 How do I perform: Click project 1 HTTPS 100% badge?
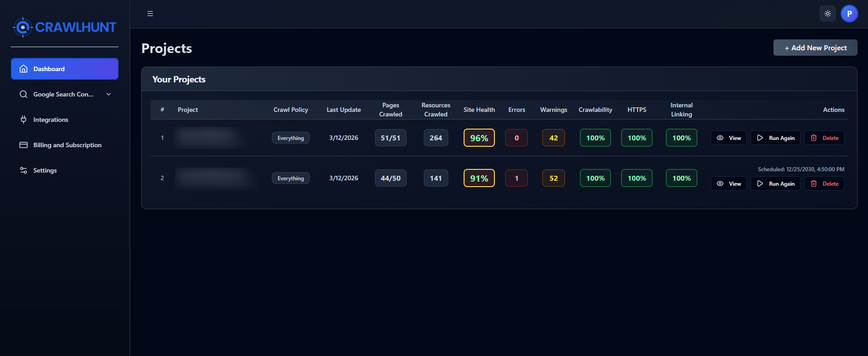636,138
